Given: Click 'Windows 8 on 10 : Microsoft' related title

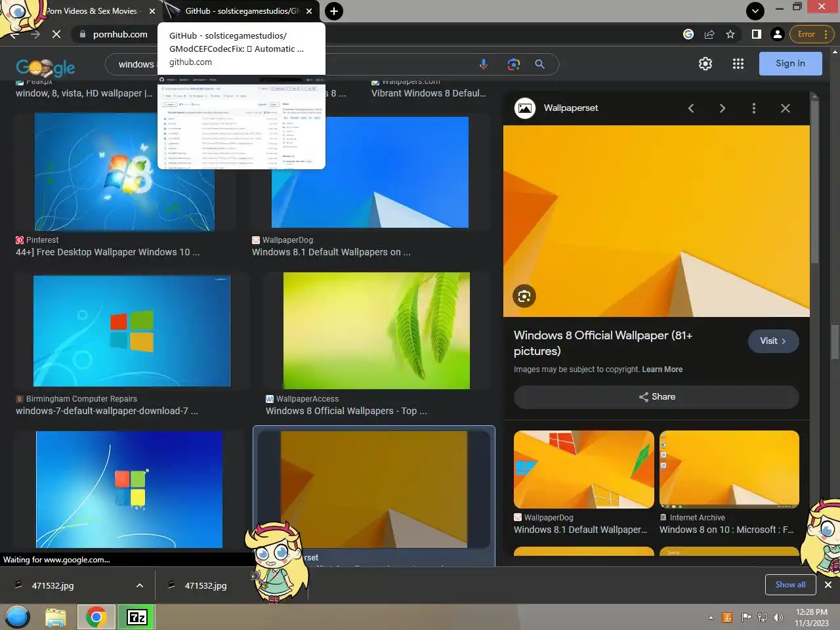Looking at the screenshot, I should point(726,530).
